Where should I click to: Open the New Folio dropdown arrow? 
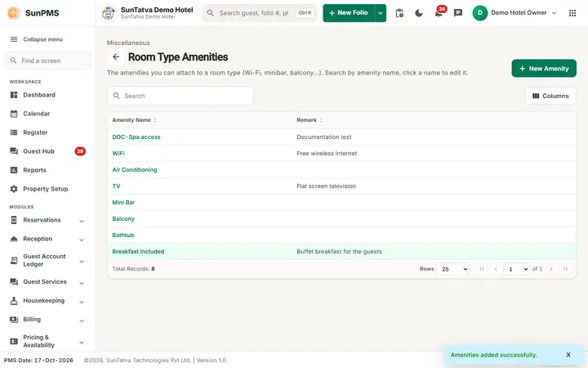tap(381, 13)
